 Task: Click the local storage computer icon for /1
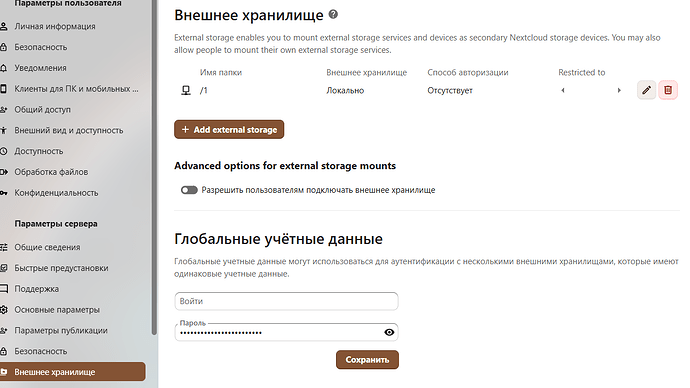click(x=186, y=90)
